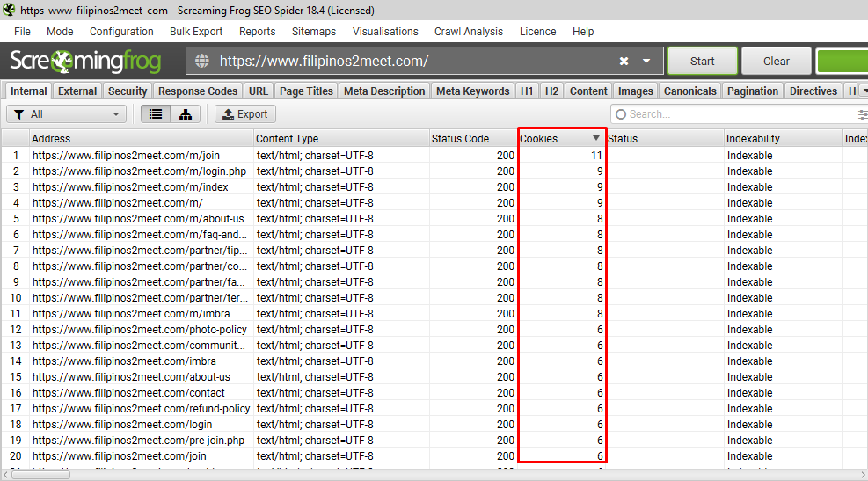
Task: Click the globe icon in the URL bar
Action: coord(202,61)
